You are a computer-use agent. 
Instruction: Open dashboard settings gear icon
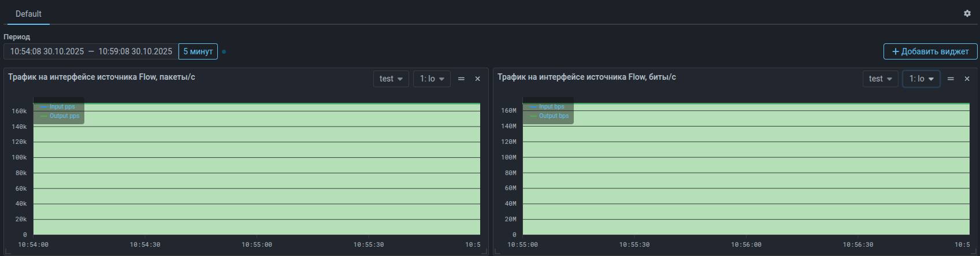(967, 13)
